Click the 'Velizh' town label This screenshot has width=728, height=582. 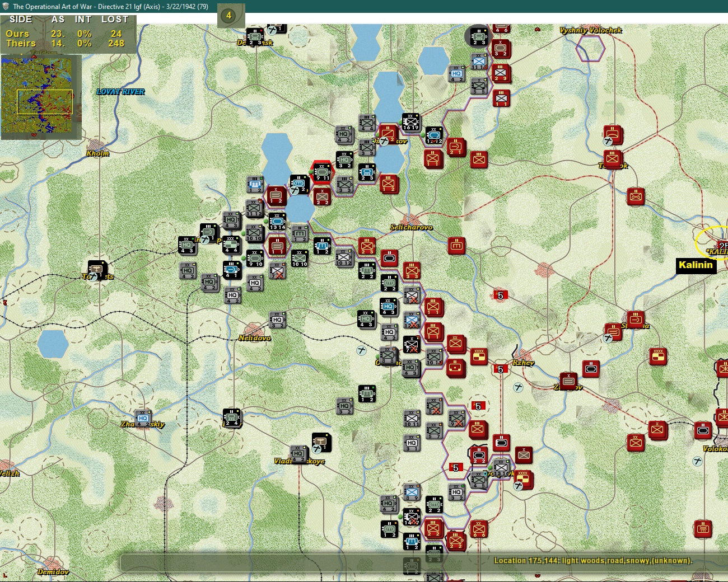click(x=10, y=473)
